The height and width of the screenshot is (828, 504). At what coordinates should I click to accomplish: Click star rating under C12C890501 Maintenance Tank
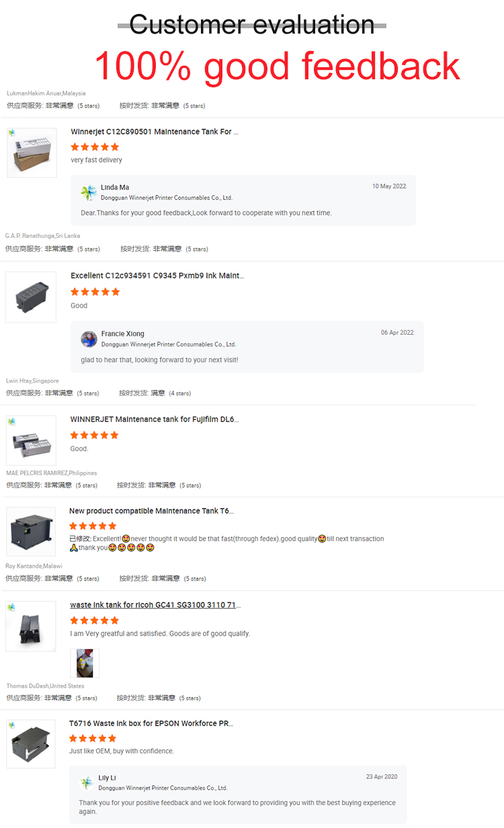[95, 147]
